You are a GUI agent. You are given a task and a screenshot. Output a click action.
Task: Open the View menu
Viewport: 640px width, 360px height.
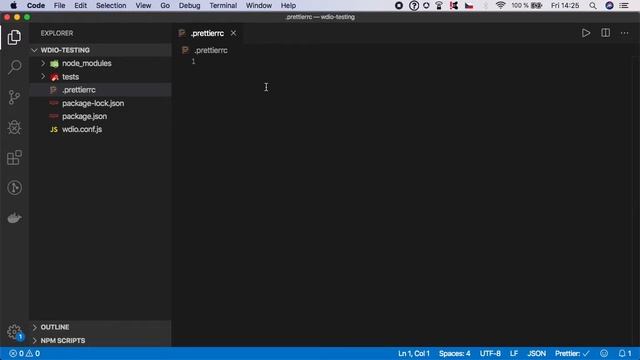coord(143,6)
